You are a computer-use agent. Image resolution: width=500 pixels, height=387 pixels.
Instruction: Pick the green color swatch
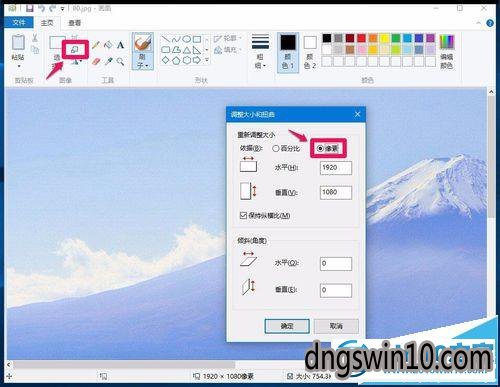pos(396,38)
